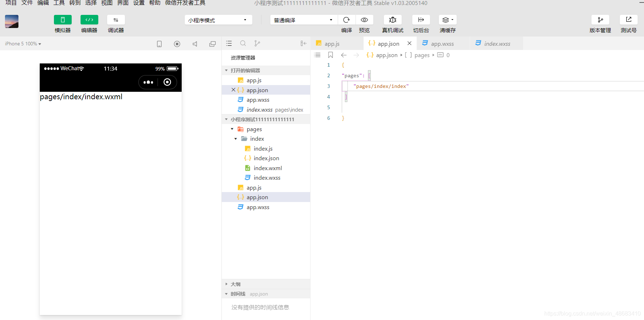The height and width of the screenshot is (320, 644).
Task: Switch to the app.js editor tab
Action: coord(338,44)
